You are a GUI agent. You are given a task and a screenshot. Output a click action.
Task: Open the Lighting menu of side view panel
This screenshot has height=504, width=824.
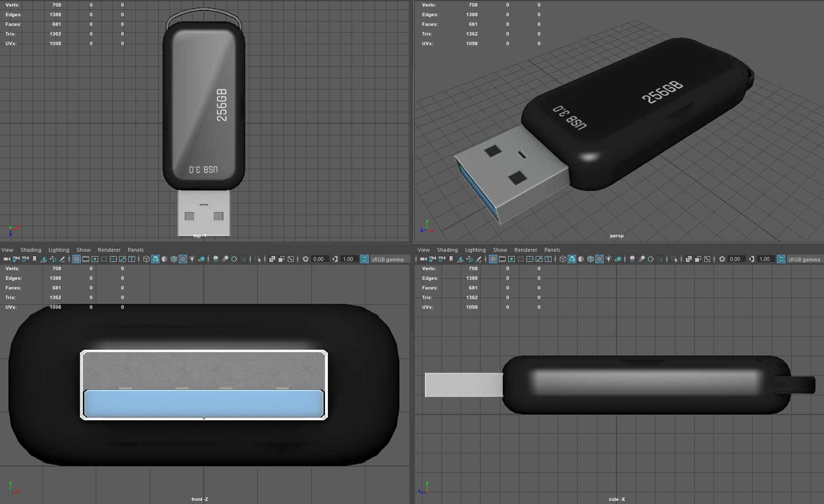click(475, 250)
